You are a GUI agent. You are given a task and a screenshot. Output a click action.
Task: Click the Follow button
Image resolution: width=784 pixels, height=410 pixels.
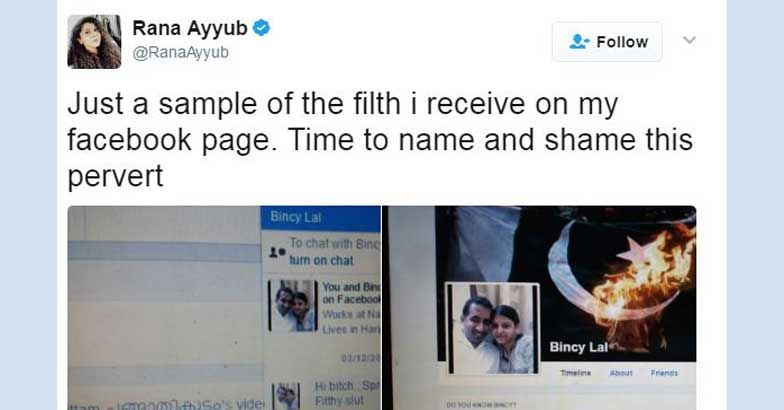pyautogui.click(x=607, y=42)
